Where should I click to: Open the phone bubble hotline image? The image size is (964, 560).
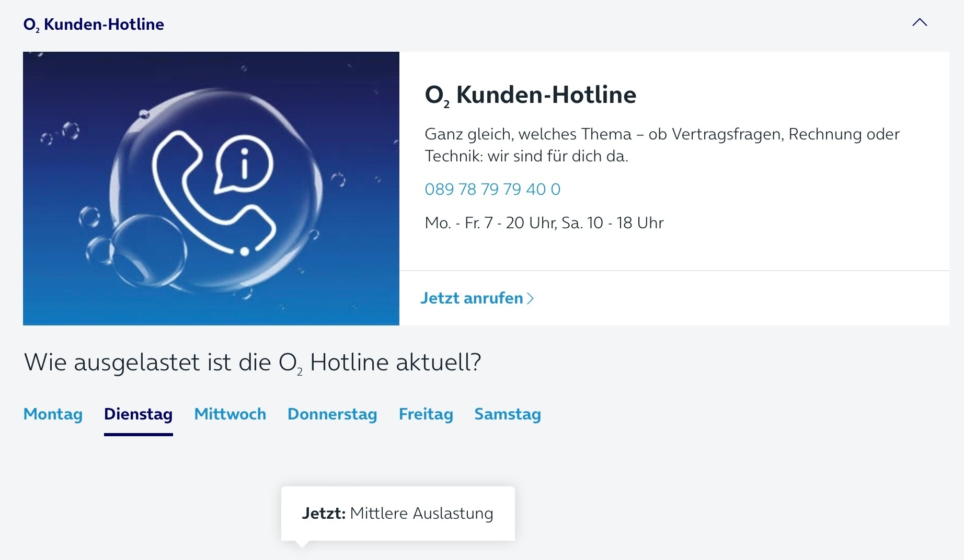pos(211,189)
